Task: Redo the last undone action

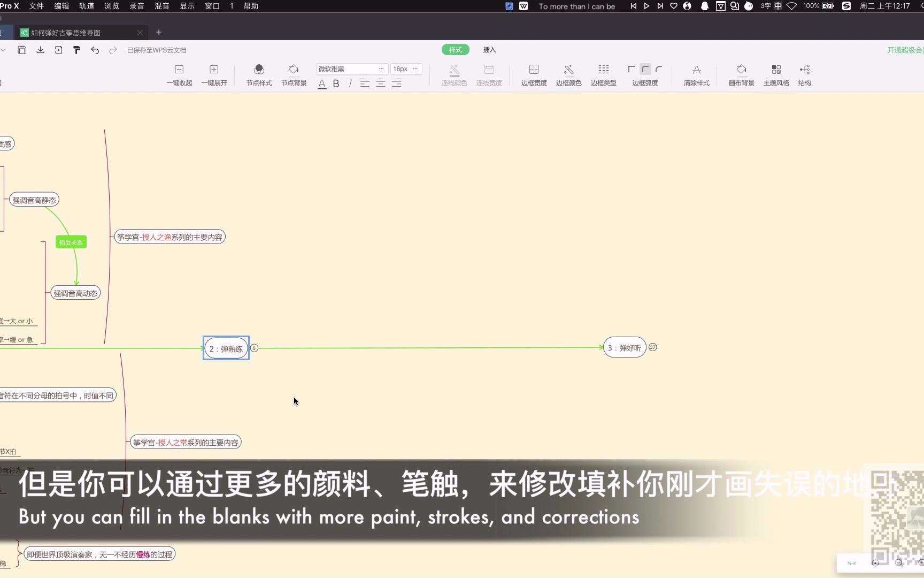Action: click(x=113, y=50)
